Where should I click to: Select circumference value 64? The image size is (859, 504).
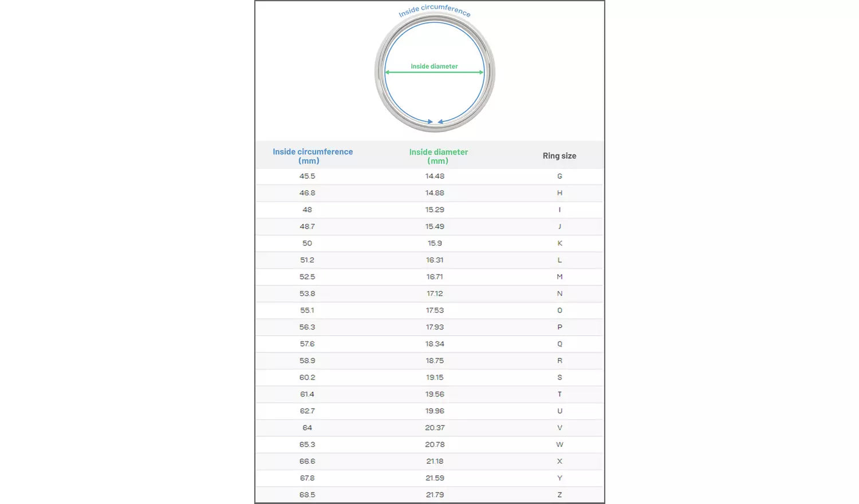point(307,428)
